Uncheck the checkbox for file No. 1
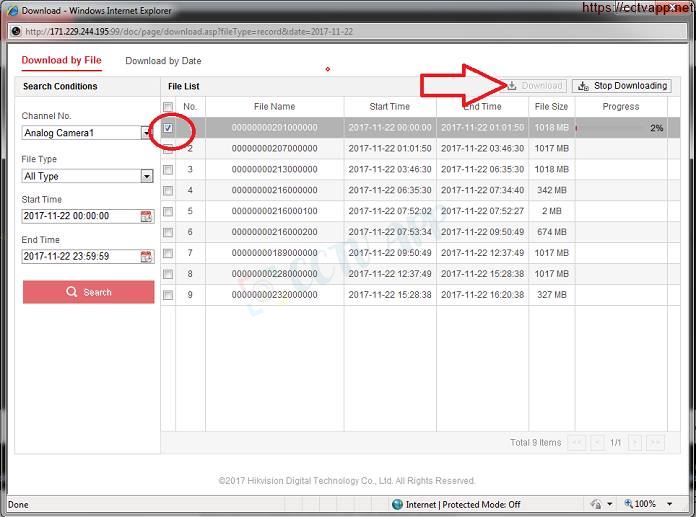This screenshot has height=517, width=696. (168, 128)
